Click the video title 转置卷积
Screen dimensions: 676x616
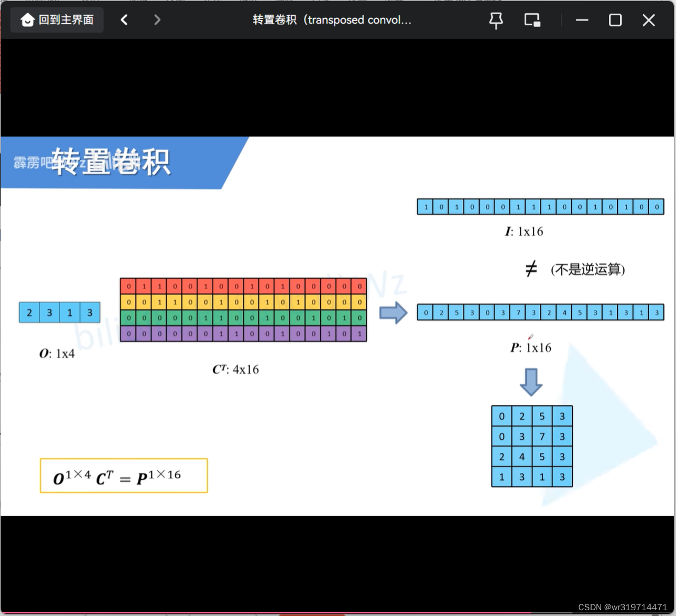click(x=331, y=20)
